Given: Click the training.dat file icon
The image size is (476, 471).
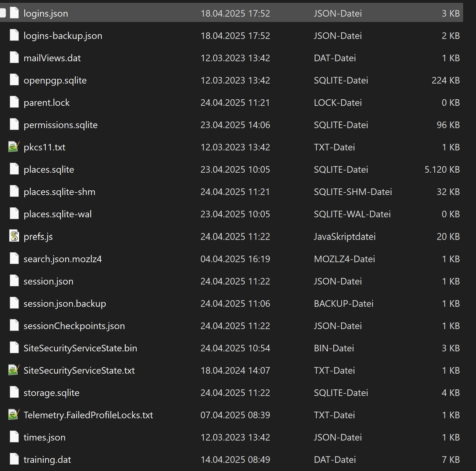Looking at the screenshot, I should (x=14, y=460).
